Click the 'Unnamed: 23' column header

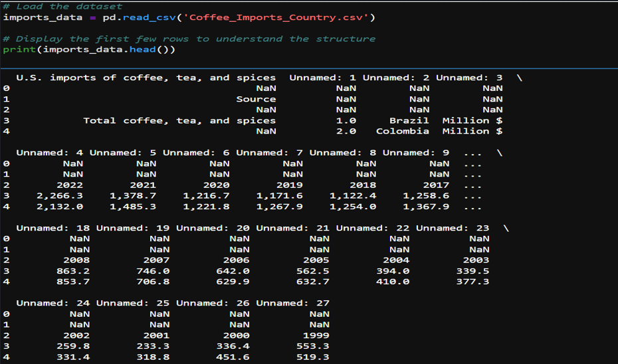tap(453, 228)
